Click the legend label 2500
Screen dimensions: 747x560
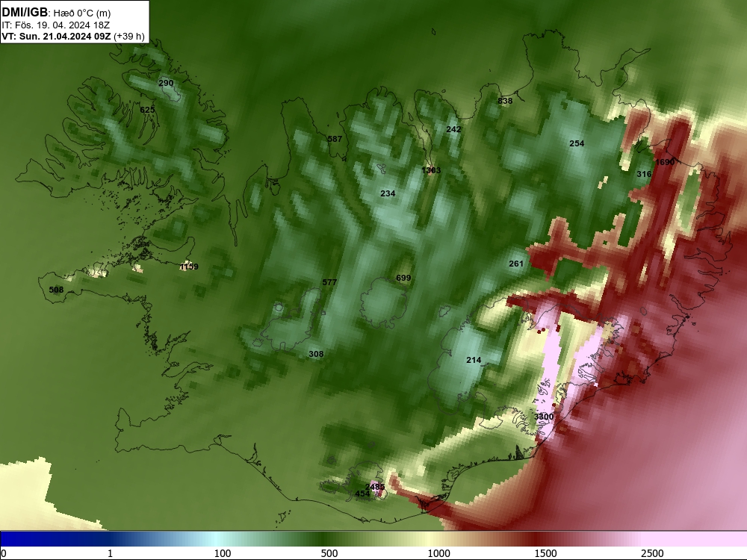pos(652,553)
